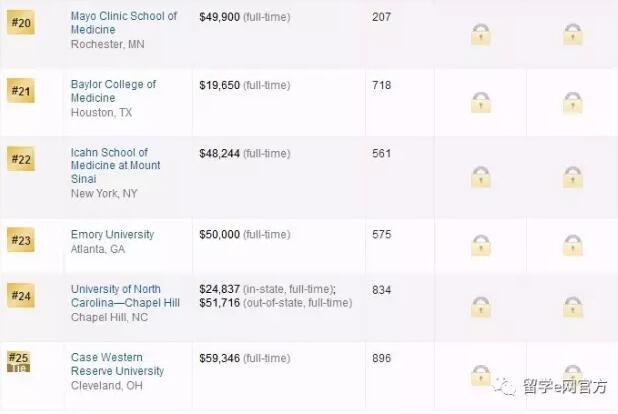Click second lock icon in UNC Chapel Hill row

(572, 307)
